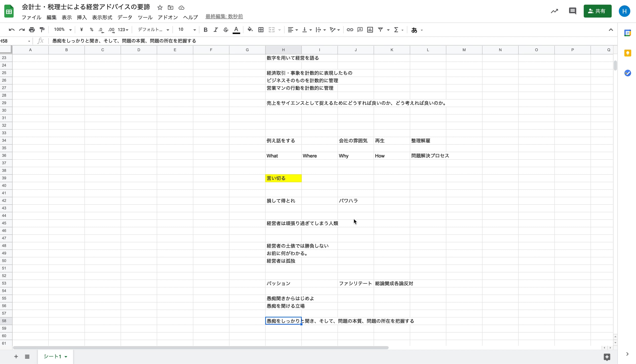
Task: Format value as percentage
Action: click(91, 30)
